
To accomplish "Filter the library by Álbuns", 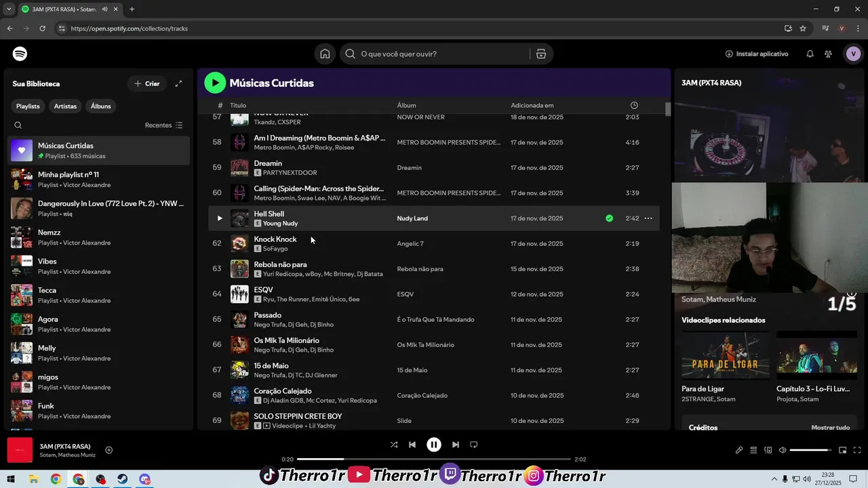I will (x=100, y=106).
